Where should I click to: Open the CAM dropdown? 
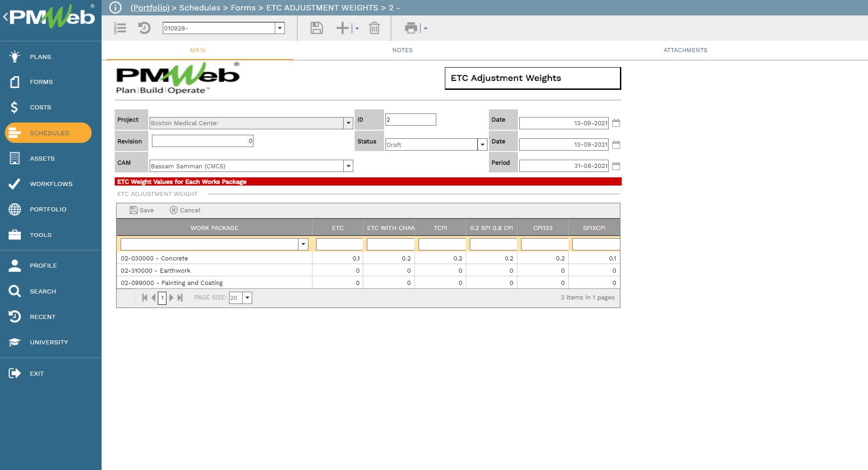[x=348, y=166]
